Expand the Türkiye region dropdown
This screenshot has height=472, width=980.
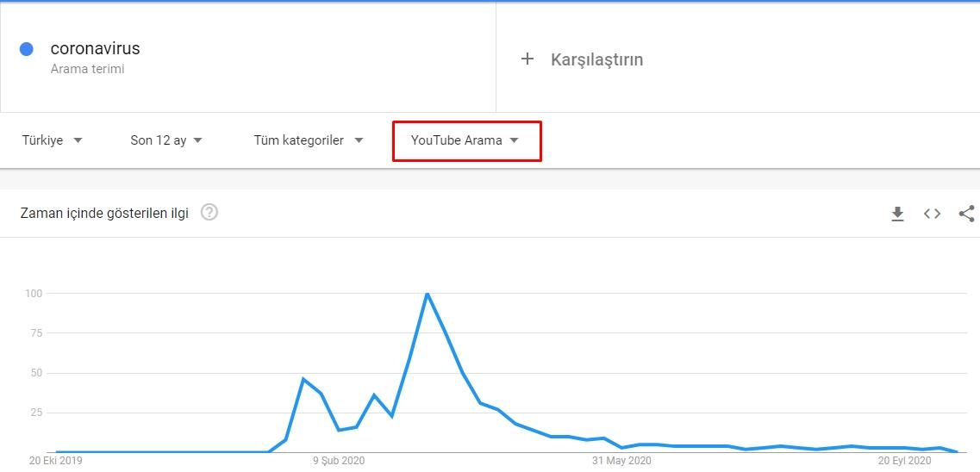53,140
